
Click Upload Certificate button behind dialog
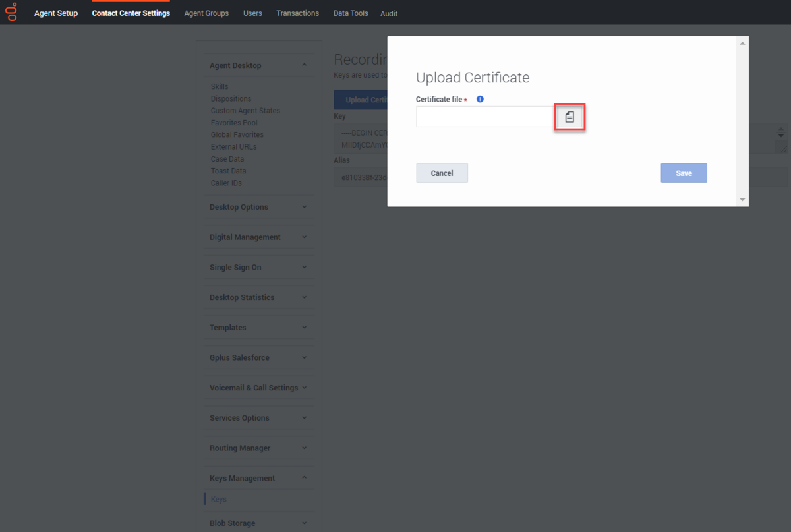click(x=361, y=100)
